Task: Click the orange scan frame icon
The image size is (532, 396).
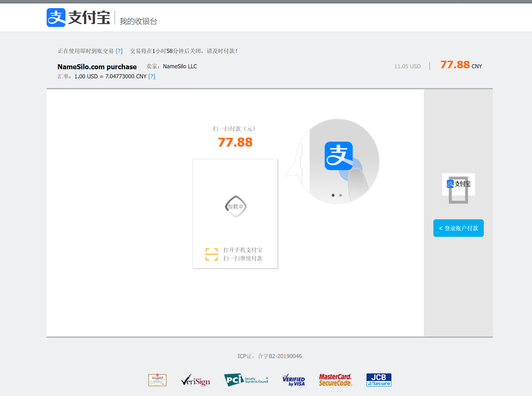Action: [x=212, y=254]
